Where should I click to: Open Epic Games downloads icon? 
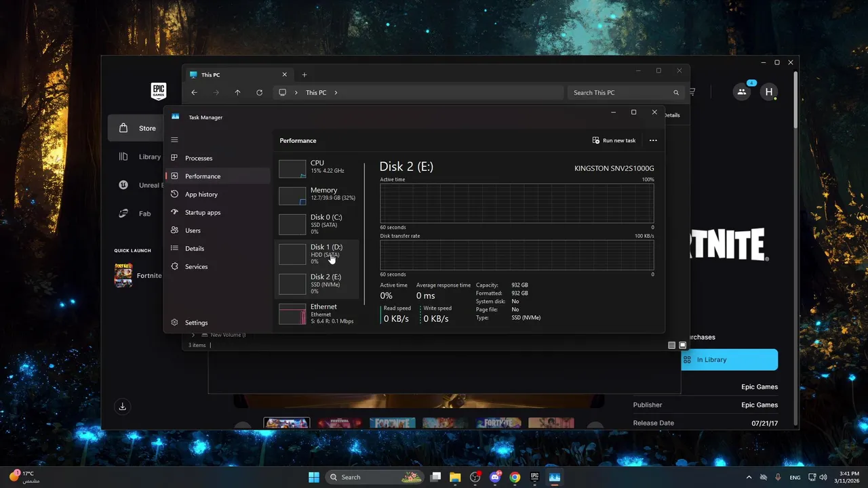(123, 407)
